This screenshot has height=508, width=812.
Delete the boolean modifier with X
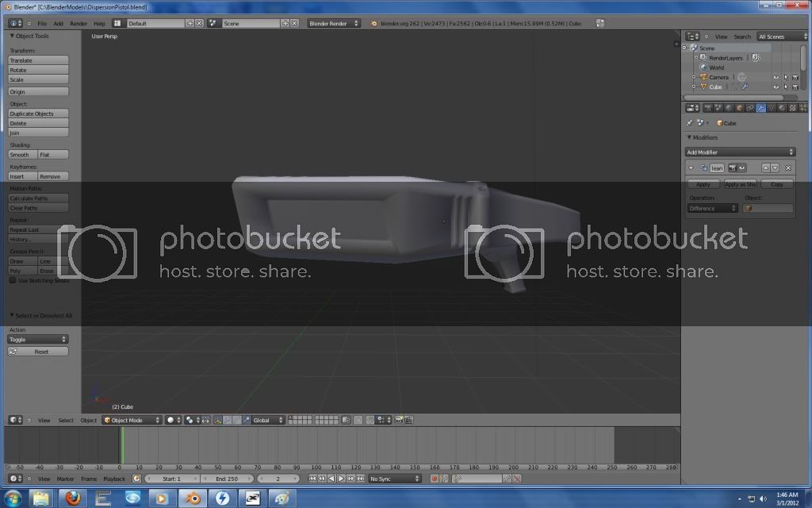tap(787, 168)
